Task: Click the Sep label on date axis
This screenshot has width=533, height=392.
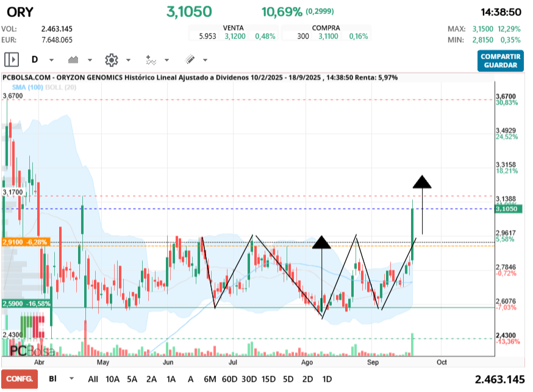Action: point(373,362)
